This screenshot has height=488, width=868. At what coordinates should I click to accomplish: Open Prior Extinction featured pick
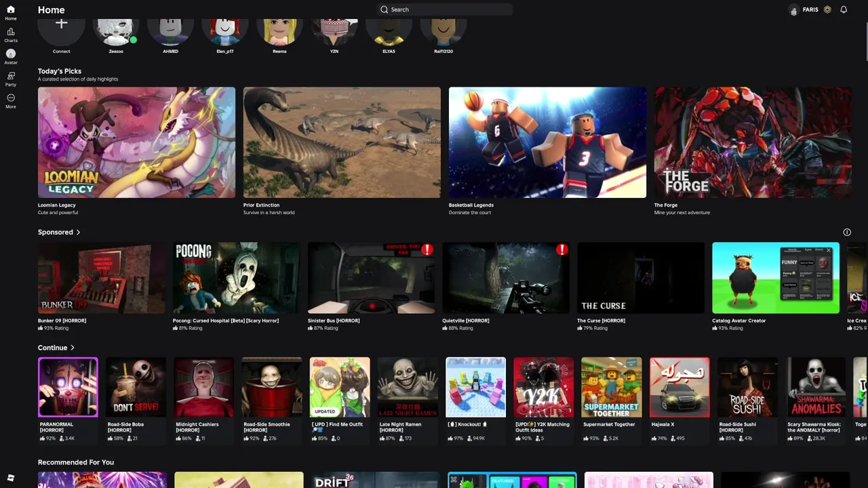click(342, 142)
